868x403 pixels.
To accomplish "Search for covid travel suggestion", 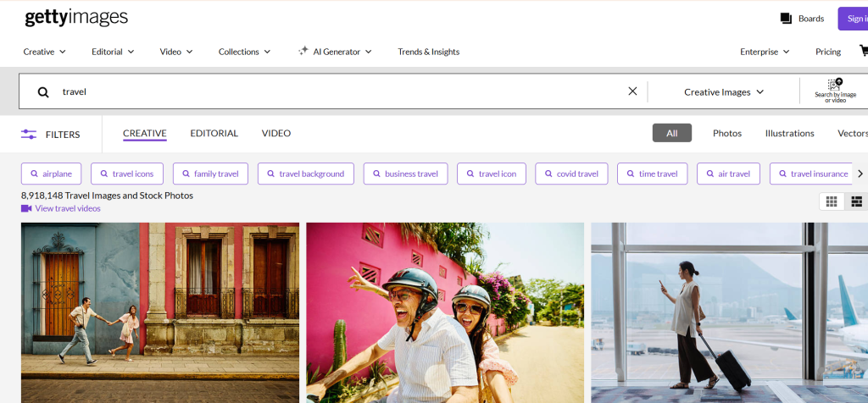I will [x=571, y=174].
